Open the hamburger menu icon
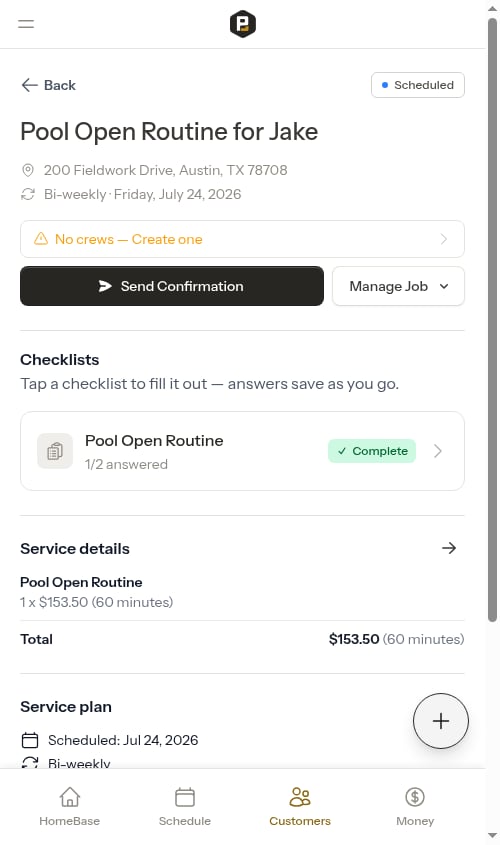Screen dimensions: 500x845 pyautogui.click(x=26, y=24)
